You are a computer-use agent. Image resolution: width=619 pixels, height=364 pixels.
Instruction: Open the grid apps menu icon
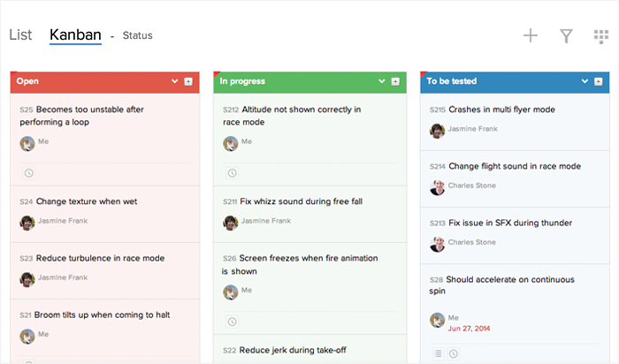602,35
